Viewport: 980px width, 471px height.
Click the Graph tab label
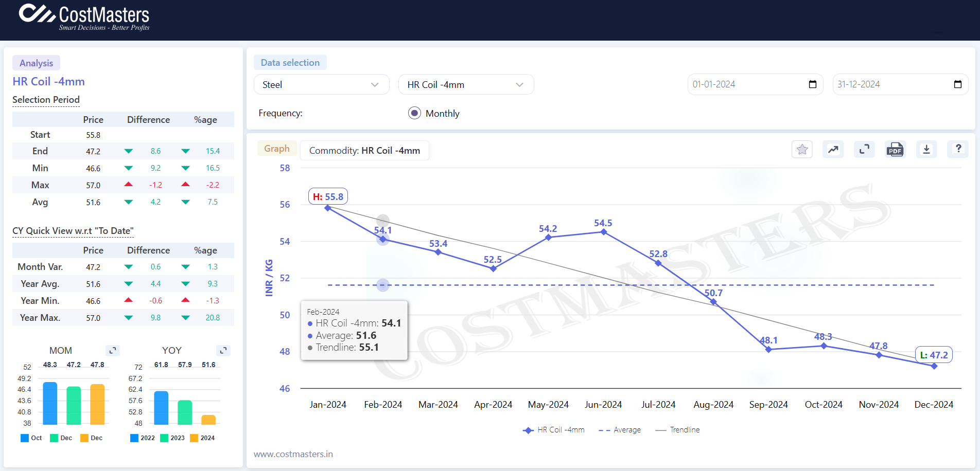click(277, 149)
